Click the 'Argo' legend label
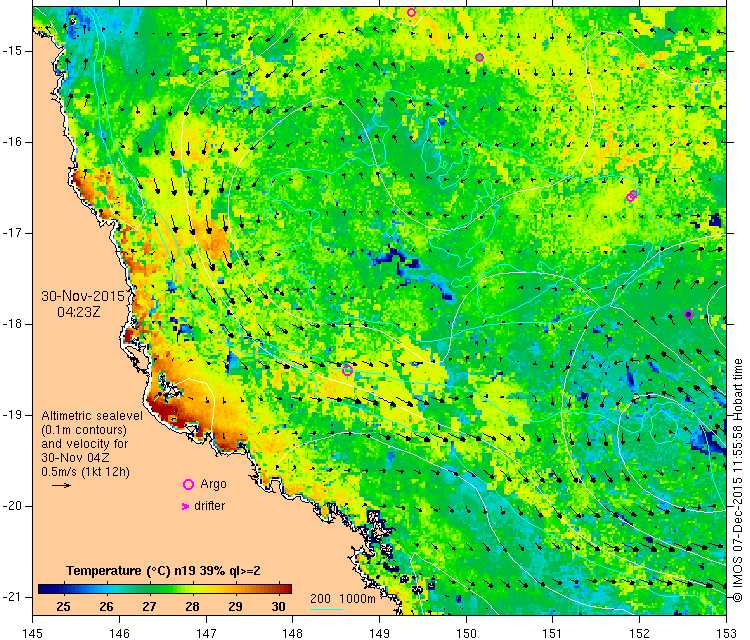 tap(213, 484)
